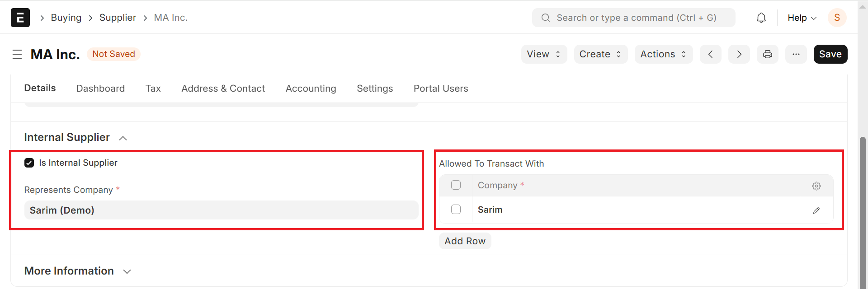Open table column settings gear
The image size is (868, 289).
coord(816,186)
